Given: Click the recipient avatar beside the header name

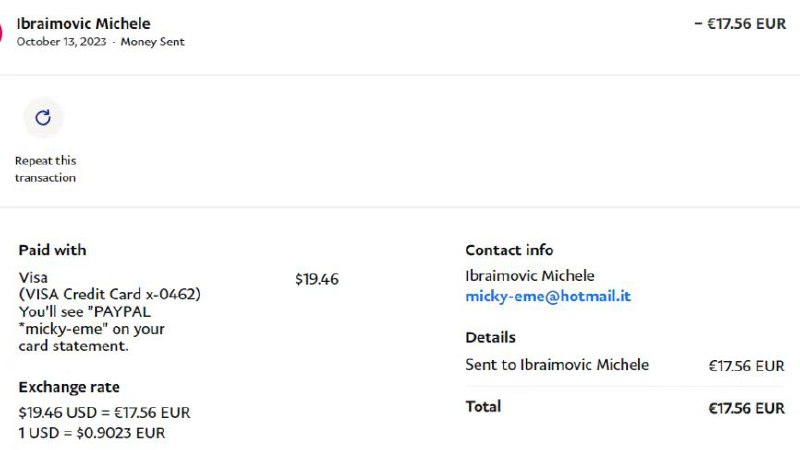Looking at the screenshot, I should point(2,33).
